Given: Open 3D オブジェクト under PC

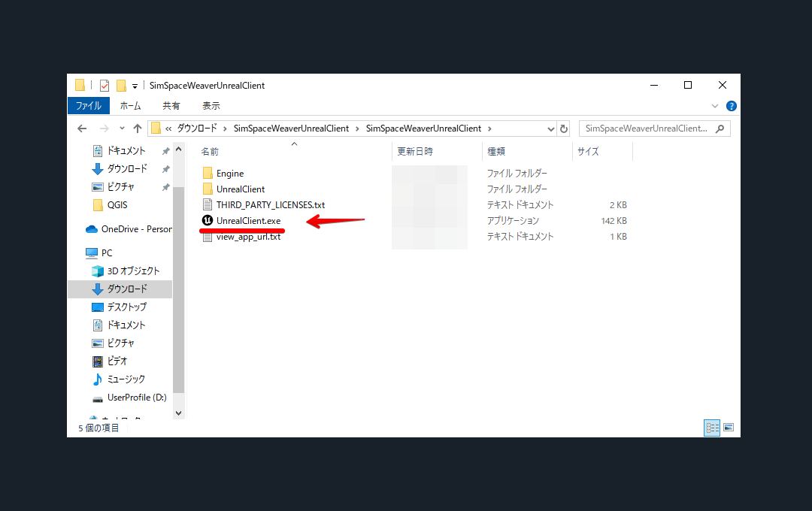Looking at the screenshot, I should 133,271.
